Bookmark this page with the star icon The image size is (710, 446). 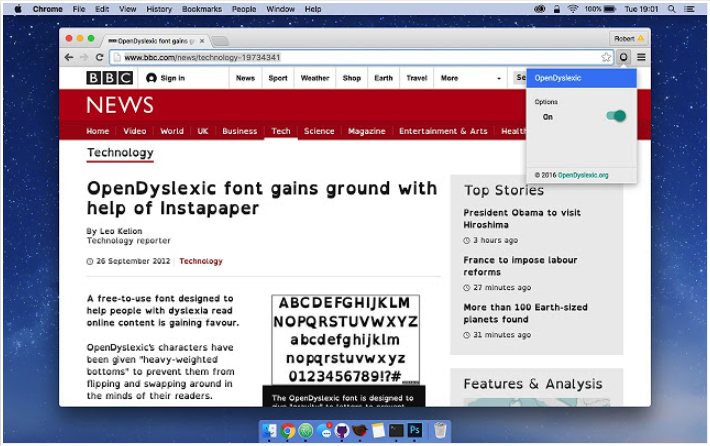pos(606,57)
